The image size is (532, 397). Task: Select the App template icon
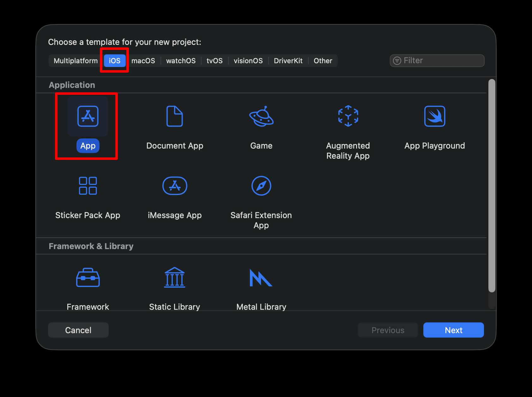(88, 116)
